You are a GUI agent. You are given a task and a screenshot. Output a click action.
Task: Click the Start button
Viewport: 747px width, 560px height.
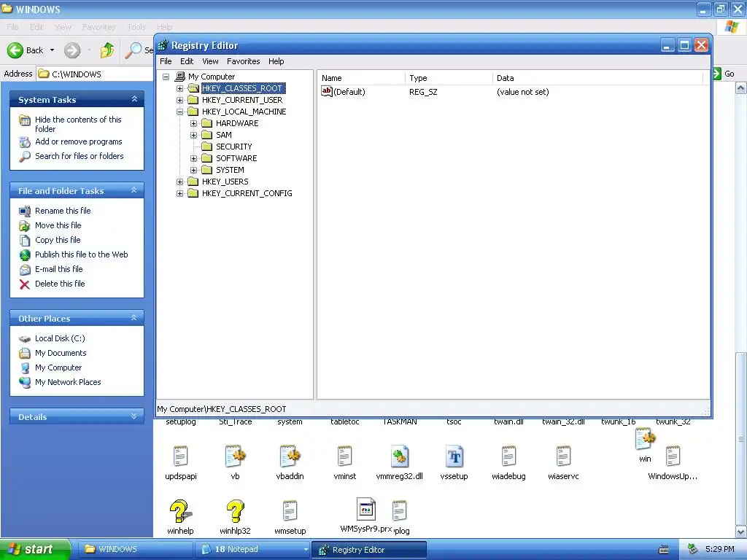pos(35,550)
